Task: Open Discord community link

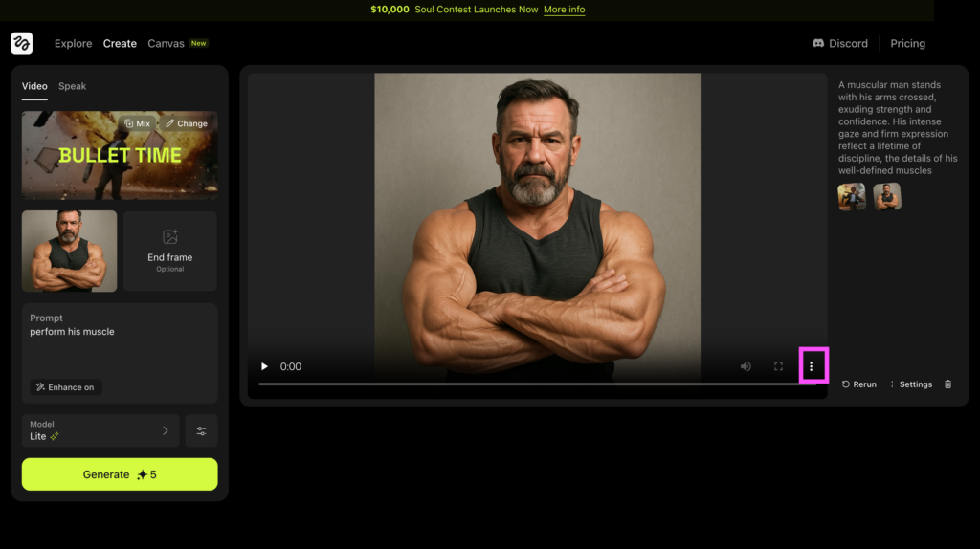Action: point(839,43)
